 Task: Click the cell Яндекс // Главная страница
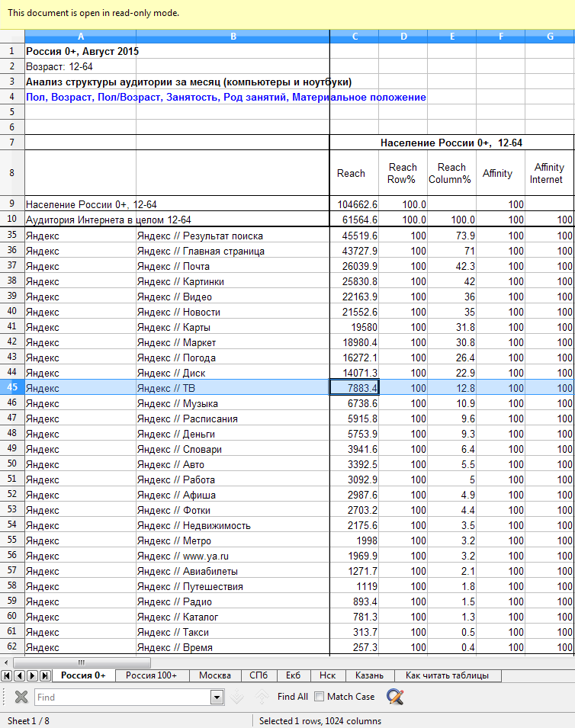point(233,251)
